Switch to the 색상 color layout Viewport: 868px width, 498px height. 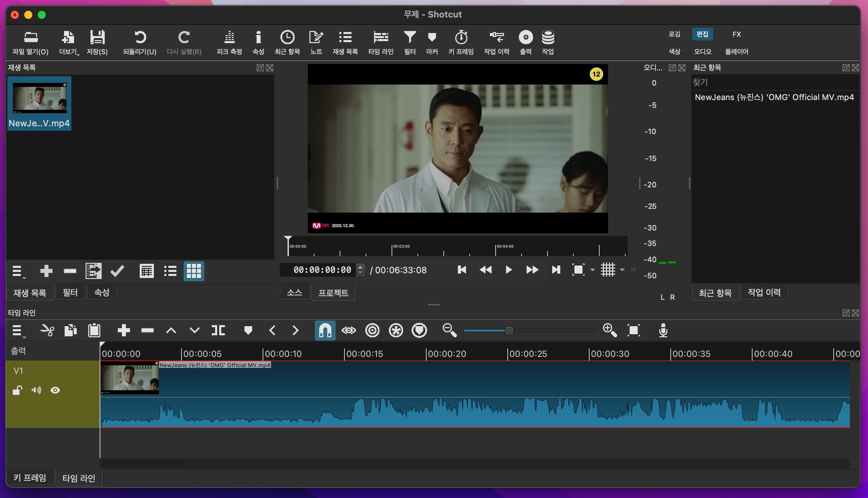tap(674, 52)
